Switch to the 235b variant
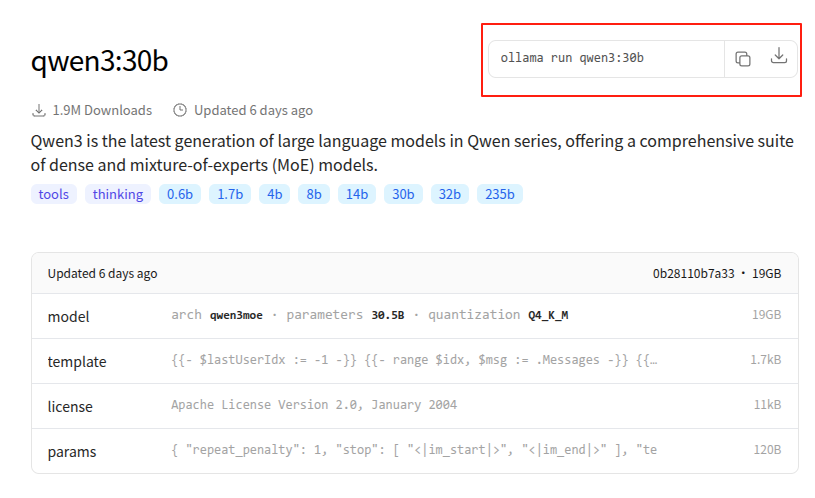 pos(499,194)
